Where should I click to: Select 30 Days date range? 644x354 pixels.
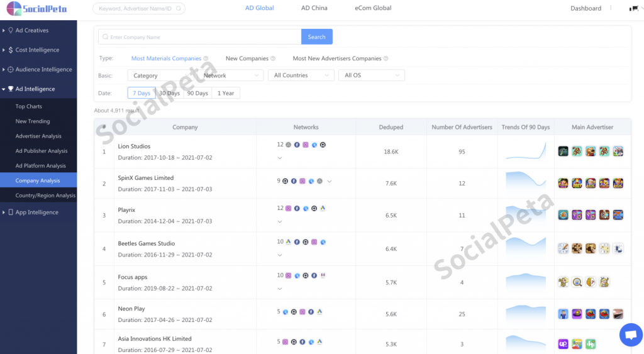(x=170, y=93)
